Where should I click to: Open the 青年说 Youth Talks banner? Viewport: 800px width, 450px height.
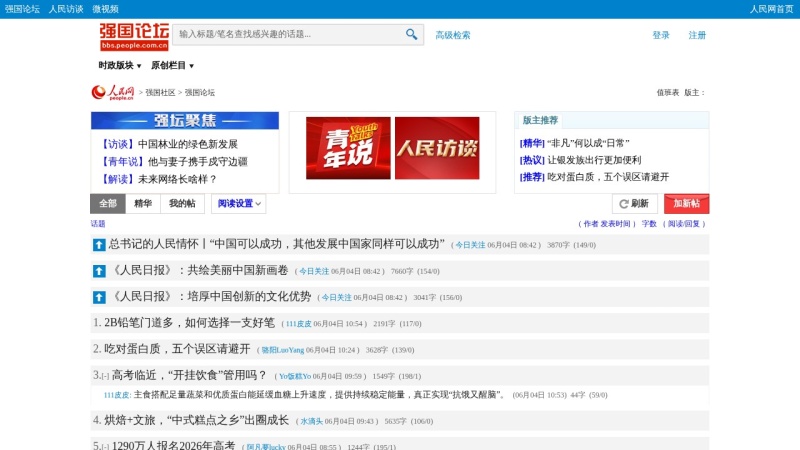(x=348, y=148)
